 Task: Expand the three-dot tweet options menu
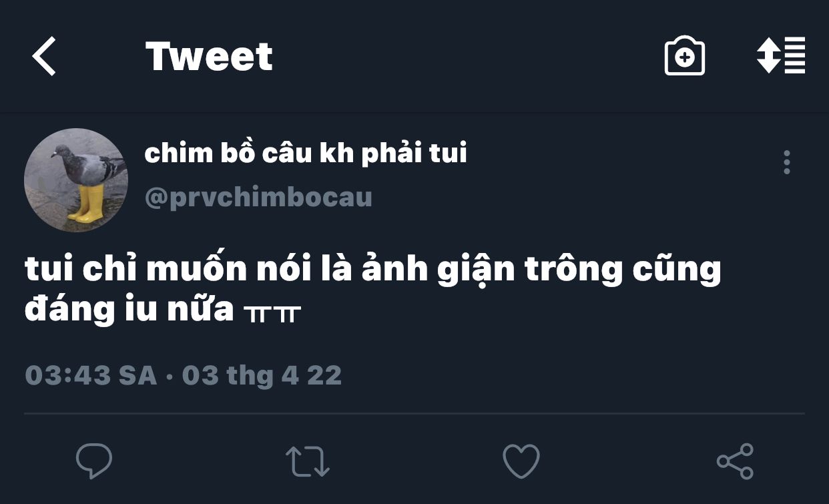tap(787, 162)
